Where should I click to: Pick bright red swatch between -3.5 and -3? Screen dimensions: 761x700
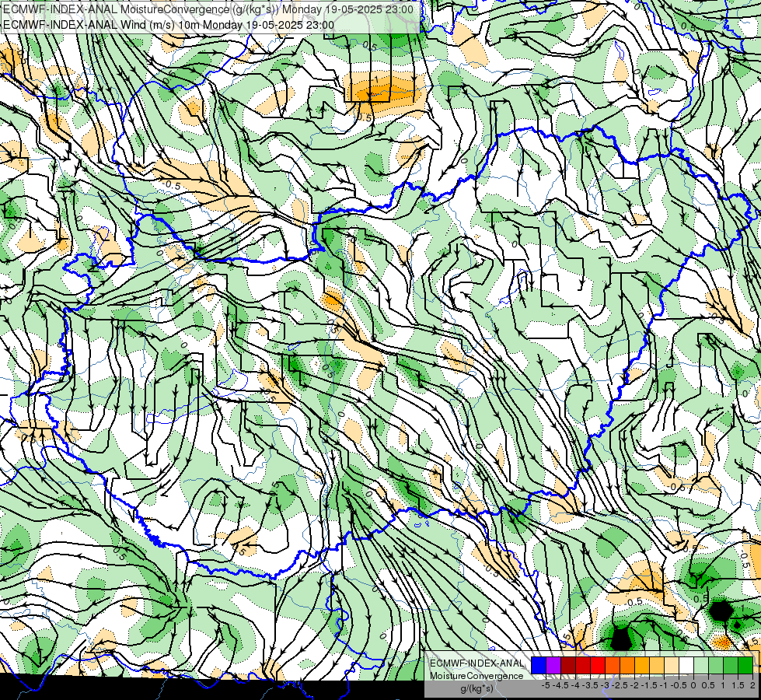pos(598,665)
